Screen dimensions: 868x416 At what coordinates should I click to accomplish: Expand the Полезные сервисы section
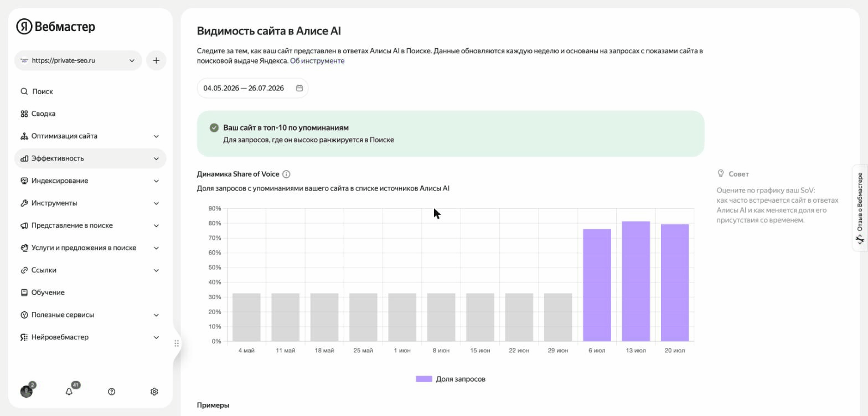point(156,315)
